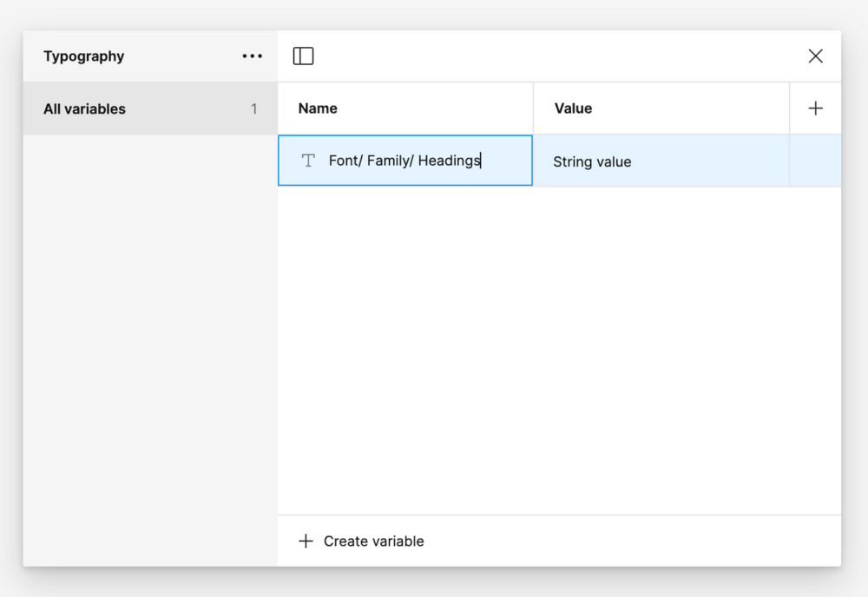Screen dimensions: 868x597
Task: Toggle the sidebar panel icon
Action: click(x=303, y=56)
